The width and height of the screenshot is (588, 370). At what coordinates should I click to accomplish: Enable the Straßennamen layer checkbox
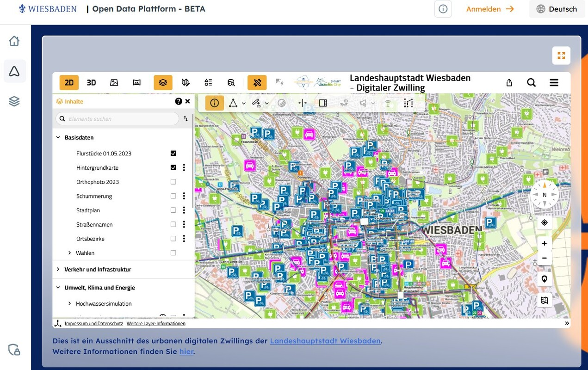point(173,224)
